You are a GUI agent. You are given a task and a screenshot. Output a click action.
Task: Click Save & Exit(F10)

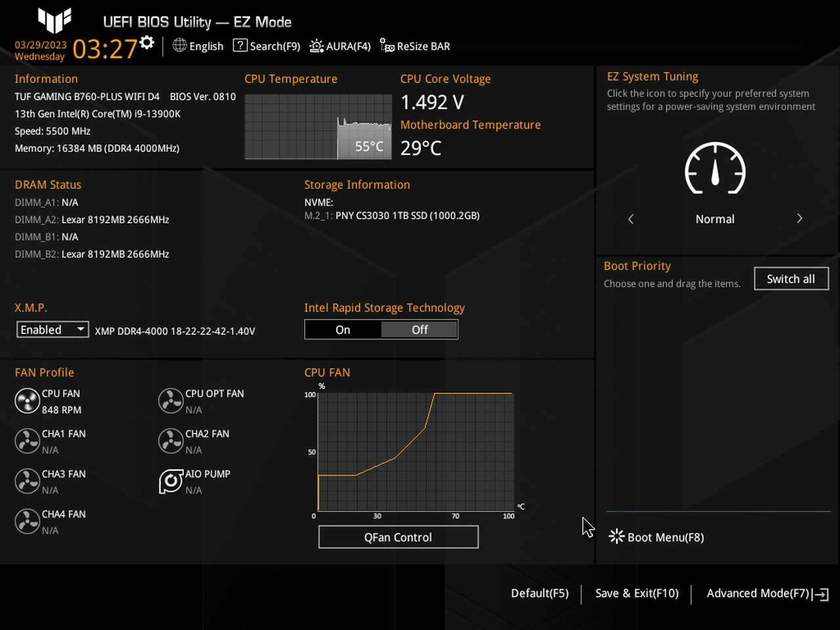click(637, 593)
